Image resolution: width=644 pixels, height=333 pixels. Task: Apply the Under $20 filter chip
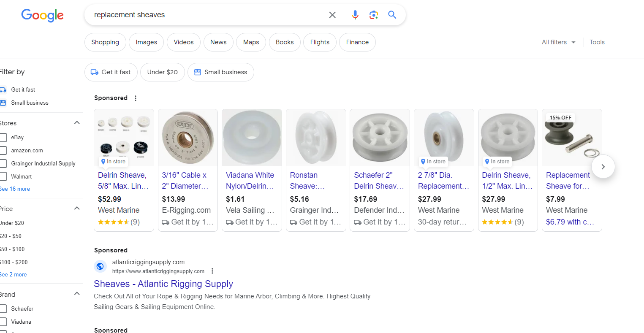163,72
